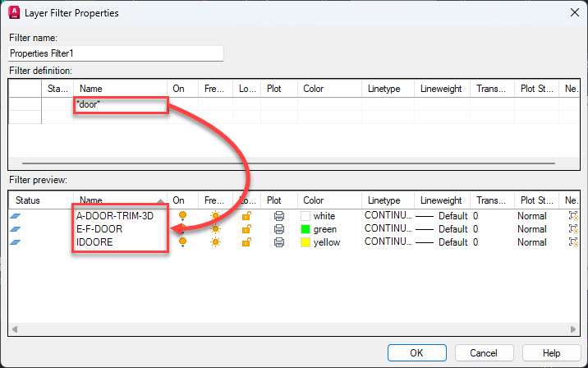Open the Help button

click(551, 353)
